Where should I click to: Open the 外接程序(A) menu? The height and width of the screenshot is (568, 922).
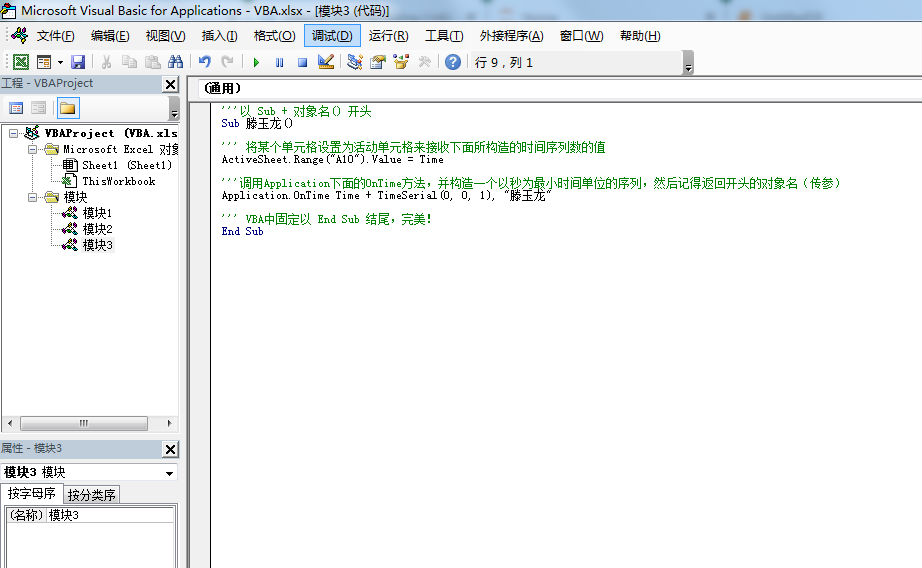[512, 36]
